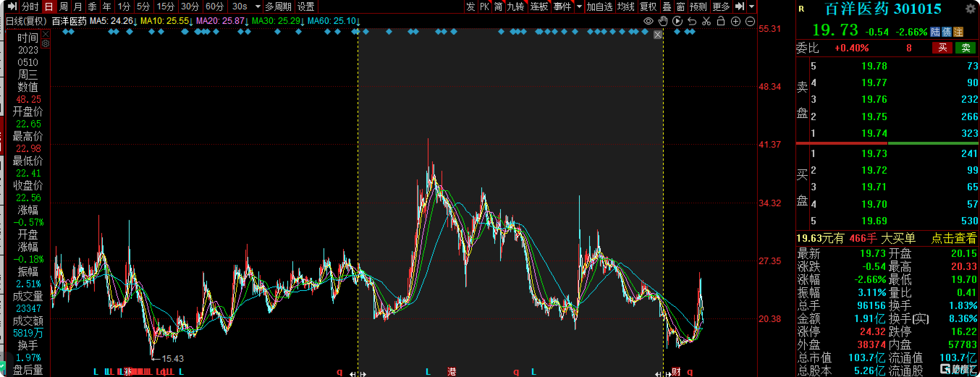Expand dropdown arrow next to 事件
Screen dimensions: 980x377
coord(579,6)
